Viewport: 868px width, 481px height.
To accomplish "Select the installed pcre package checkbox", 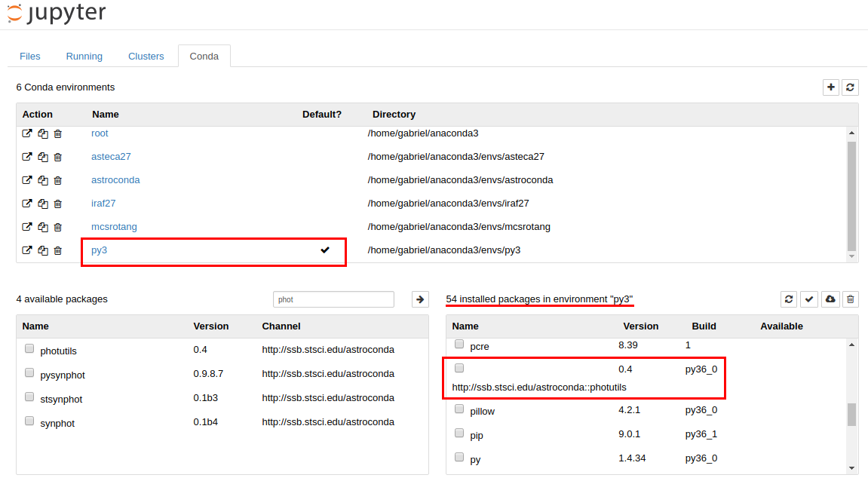I will 459,345.
